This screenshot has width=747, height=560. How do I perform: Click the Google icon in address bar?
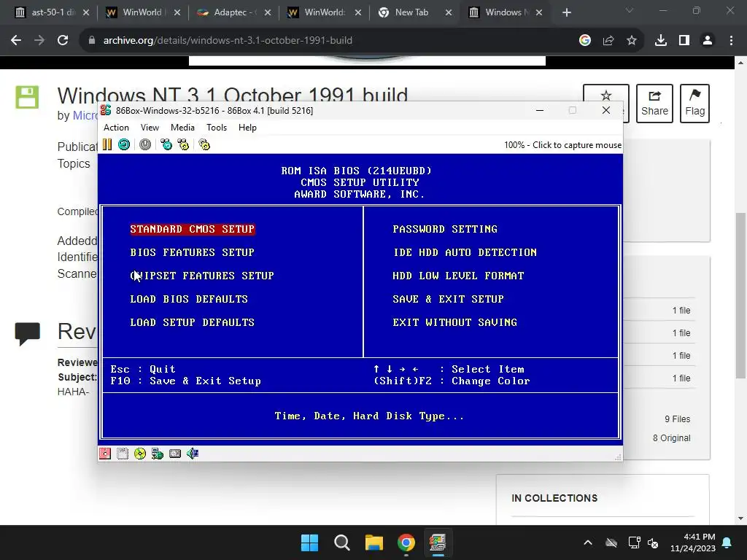pyautogui.click(x=585, y=41)
